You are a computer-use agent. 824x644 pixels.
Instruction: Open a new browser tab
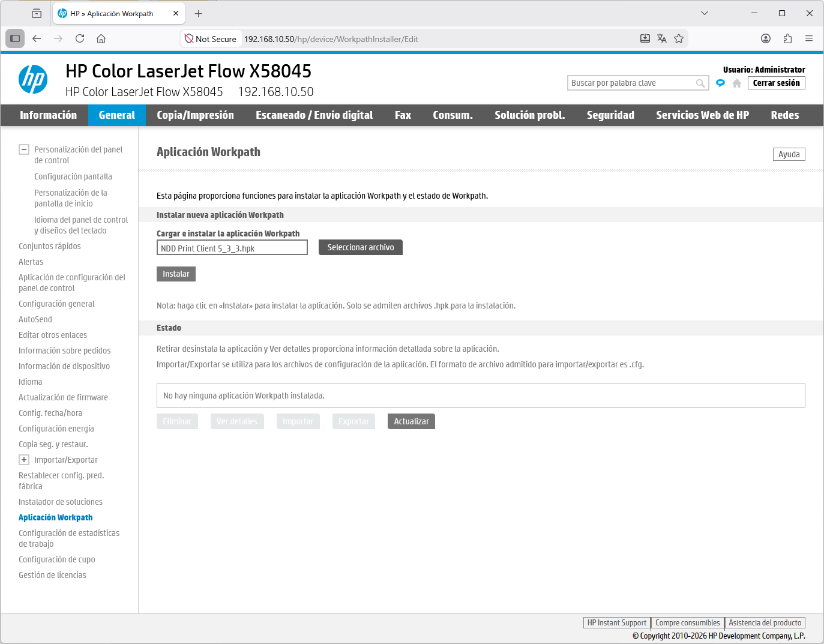[199, 13]
